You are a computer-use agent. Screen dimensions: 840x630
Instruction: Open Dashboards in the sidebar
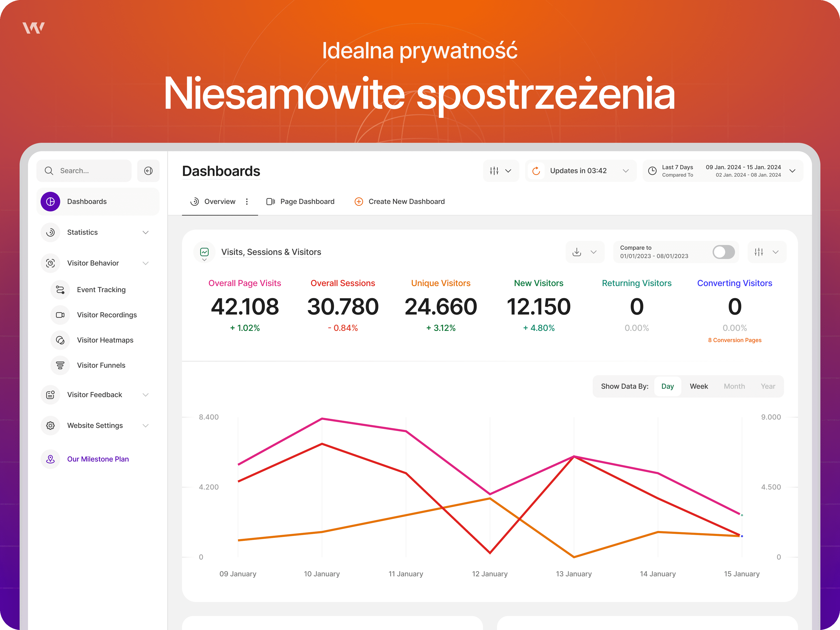click(98, 201)
